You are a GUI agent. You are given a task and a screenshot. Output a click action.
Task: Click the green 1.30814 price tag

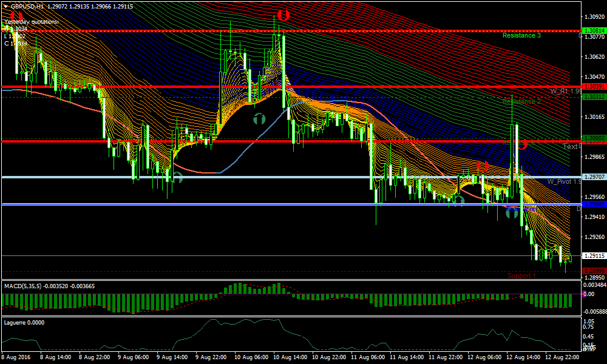[593, 30]
